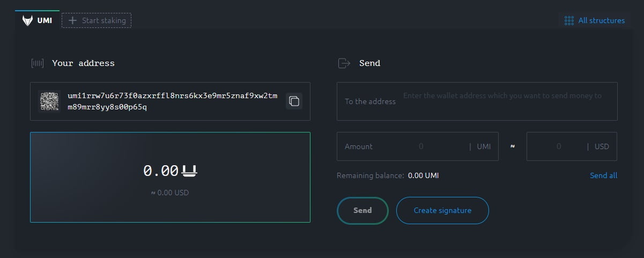The height and width of the screenshot is (258, 644).
Task: Open the wallet QR code thumbnail
Action: 49,101
